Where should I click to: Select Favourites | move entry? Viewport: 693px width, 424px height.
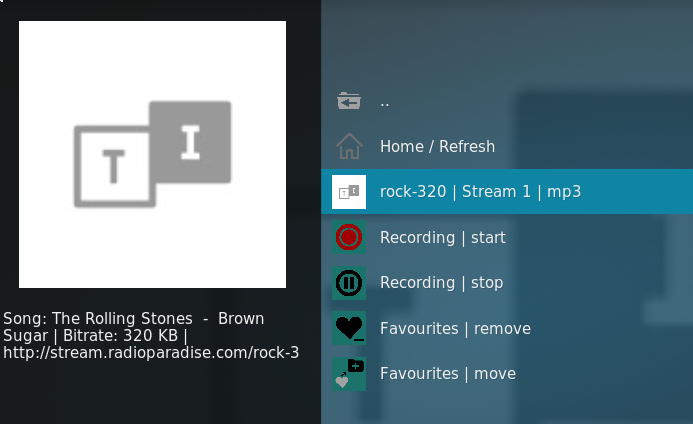tap(507, 374)
